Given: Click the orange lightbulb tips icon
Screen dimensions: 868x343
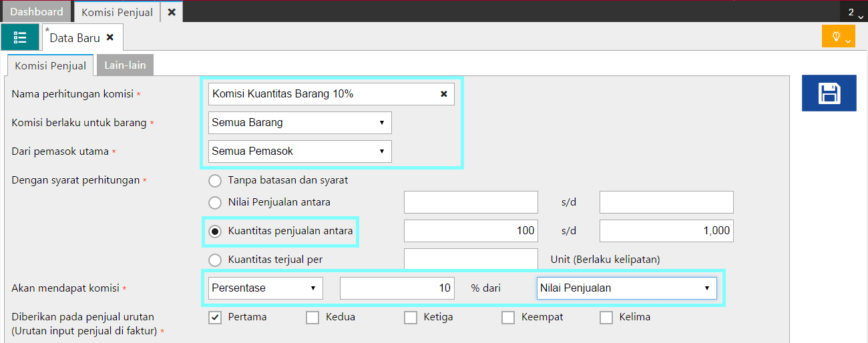Looking at the screenshot, I should pyautogui.click(x=839, y=36).
